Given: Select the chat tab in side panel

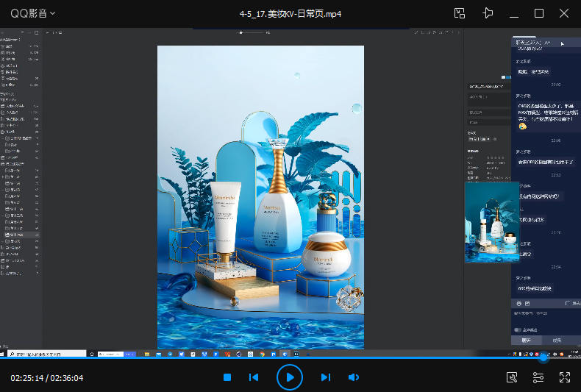Looking at the screenshot, I should pyautogui.click(x=527, y=341).
